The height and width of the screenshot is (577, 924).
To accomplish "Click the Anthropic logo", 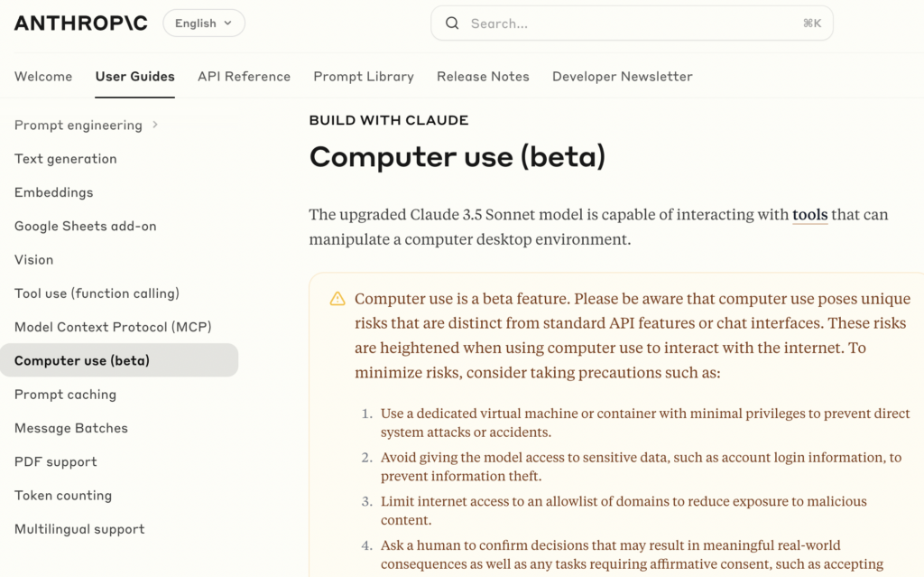I will (x=80, y=23).
